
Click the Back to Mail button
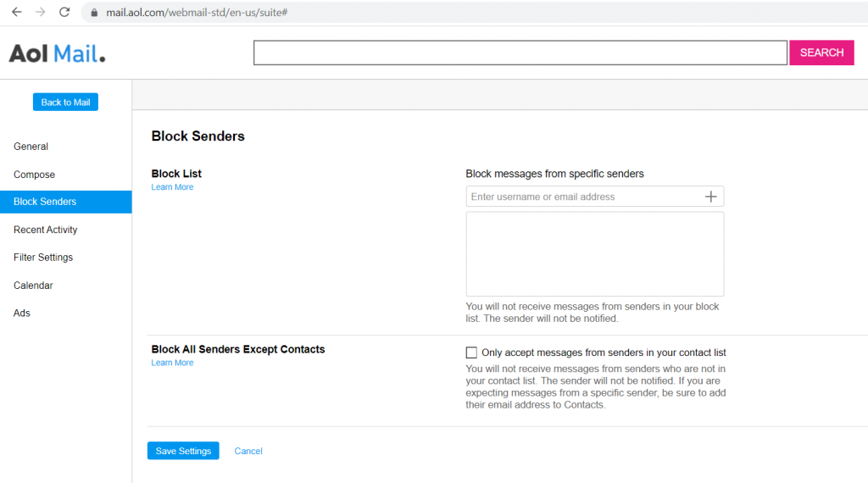[65, 102]
